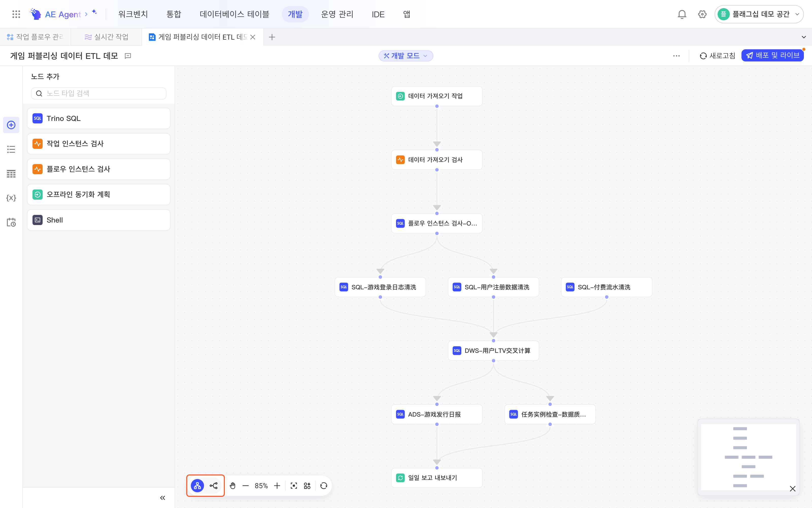
Task: Select the DWS-用户LTV交叉计算 node
Action: pyautogui.click(x=493, y=351)
